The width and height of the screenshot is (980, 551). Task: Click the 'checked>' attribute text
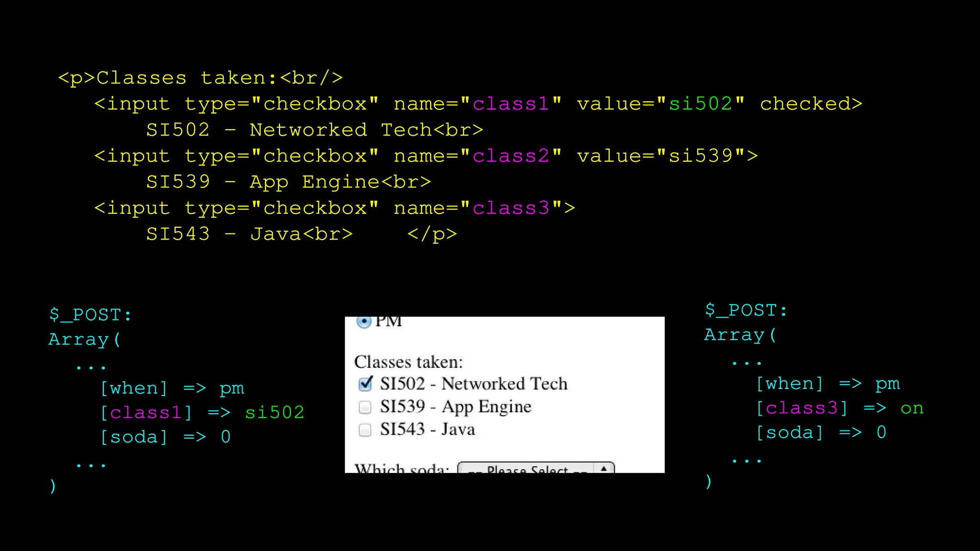point(811,104)
